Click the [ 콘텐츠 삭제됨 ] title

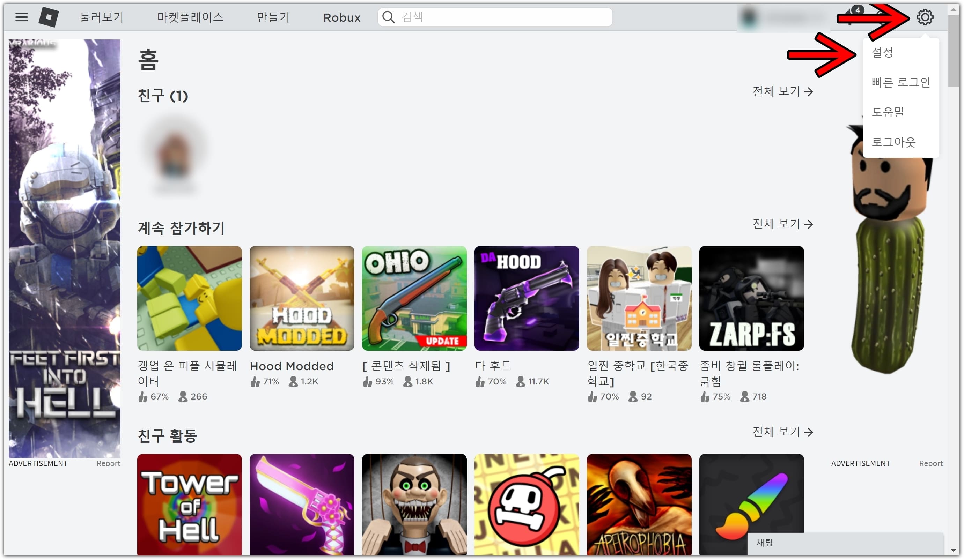click(406, 366)
